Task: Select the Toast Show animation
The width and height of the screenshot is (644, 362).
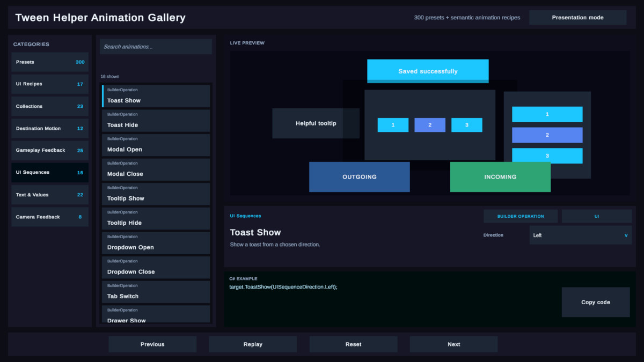Action: click(156, 96)
